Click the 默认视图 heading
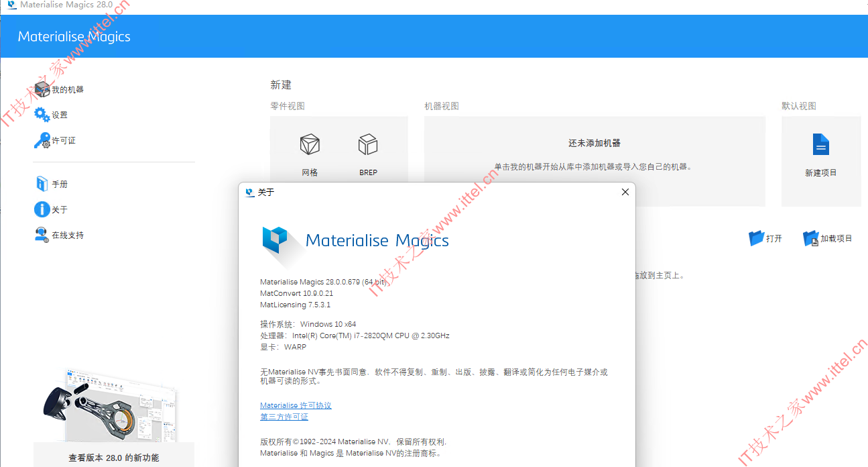The height and width of the screenshot is (467, 868). tap(799, 106)
